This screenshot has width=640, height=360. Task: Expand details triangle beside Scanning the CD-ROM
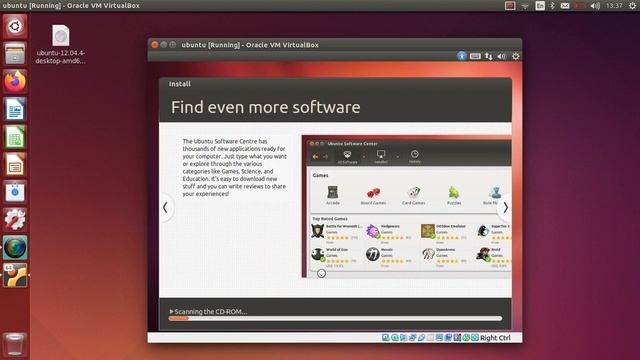click(x=171, y=311)
